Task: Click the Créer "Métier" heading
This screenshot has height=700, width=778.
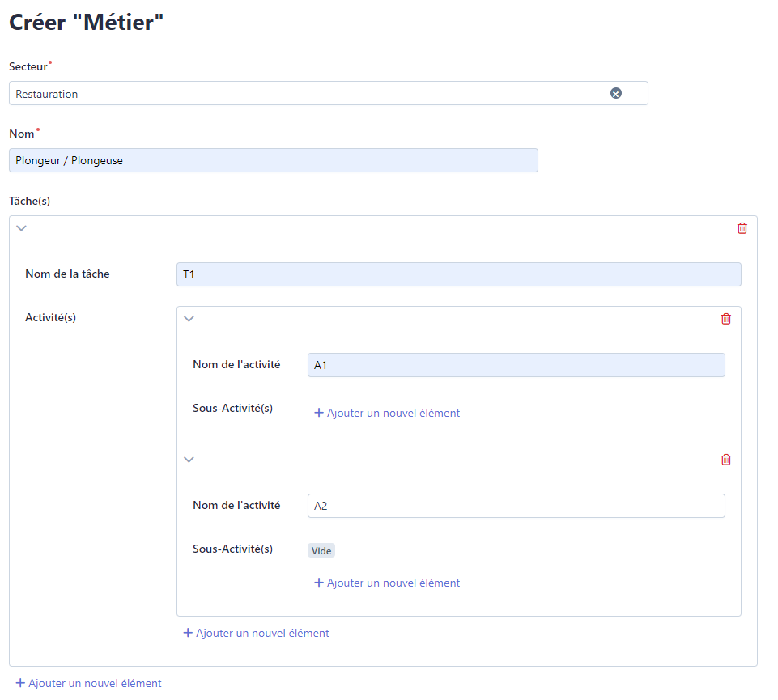Action: click(x=87, y=23)
